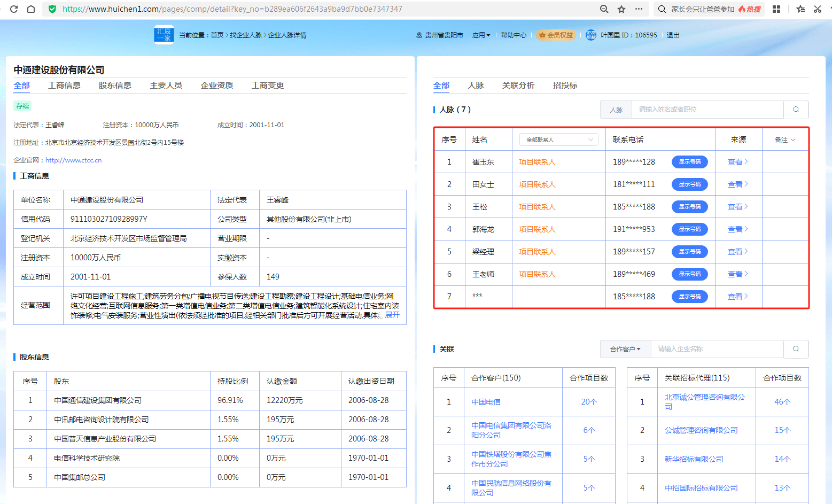The image size is (832, 504).
Task: Click the scissors screenshot icon
Action: coord(818,9)
